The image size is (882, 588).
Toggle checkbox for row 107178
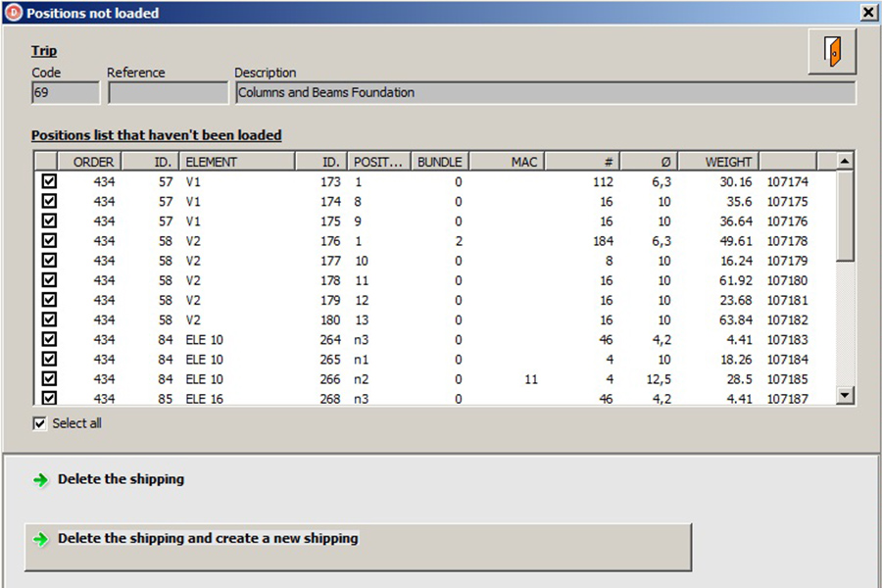tap(49, 240)
